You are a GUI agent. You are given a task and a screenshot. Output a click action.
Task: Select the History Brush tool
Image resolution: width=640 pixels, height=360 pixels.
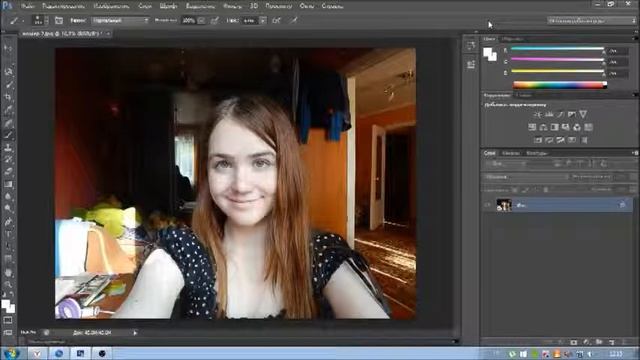pyautogui.click(x=8, y=160)
